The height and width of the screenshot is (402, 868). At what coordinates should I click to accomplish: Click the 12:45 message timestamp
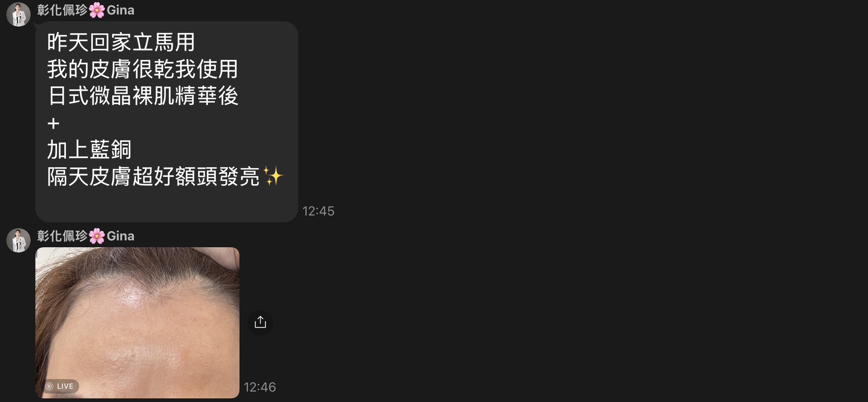(x=318, y=211)
